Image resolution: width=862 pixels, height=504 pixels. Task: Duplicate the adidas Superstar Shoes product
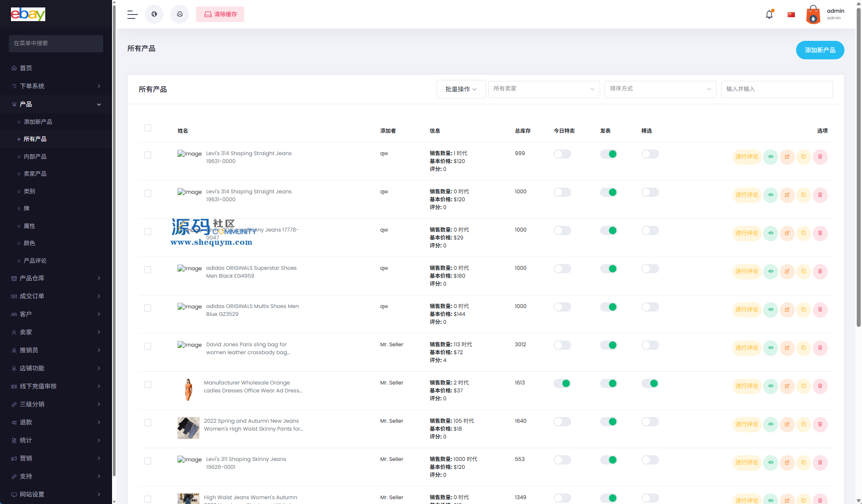click(804, 272)
